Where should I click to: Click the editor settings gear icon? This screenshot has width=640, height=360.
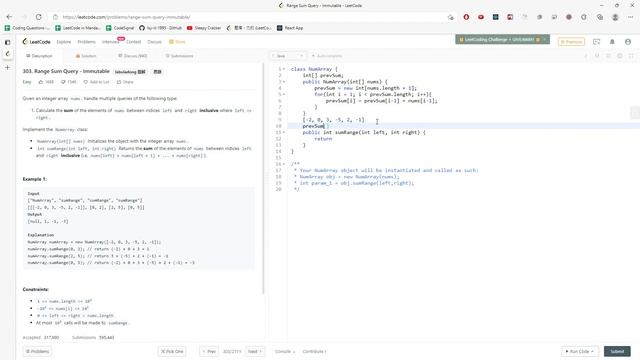(x=620, y=56)
